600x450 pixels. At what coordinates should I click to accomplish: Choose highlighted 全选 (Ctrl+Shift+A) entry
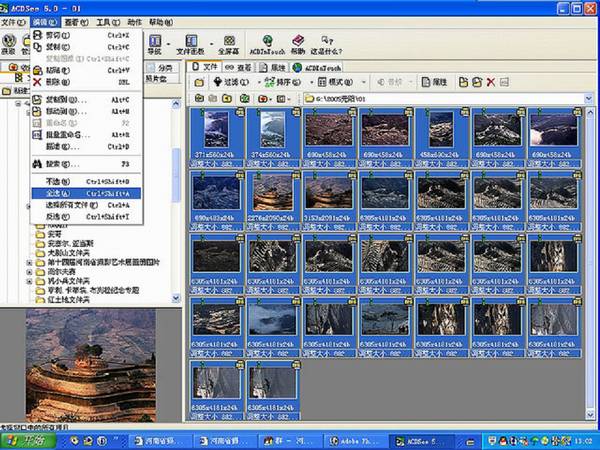[86, 193]
